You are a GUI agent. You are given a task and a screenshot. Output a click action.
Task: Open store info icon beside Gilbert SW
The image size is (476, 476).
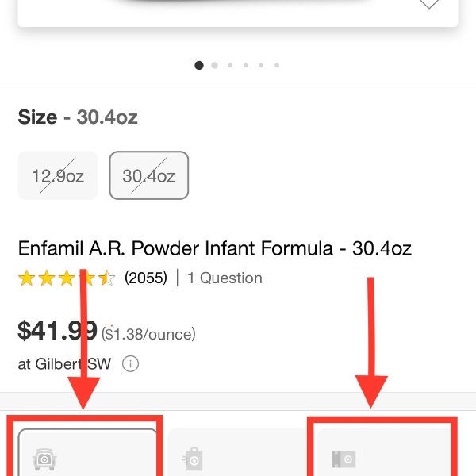(131, 363)
